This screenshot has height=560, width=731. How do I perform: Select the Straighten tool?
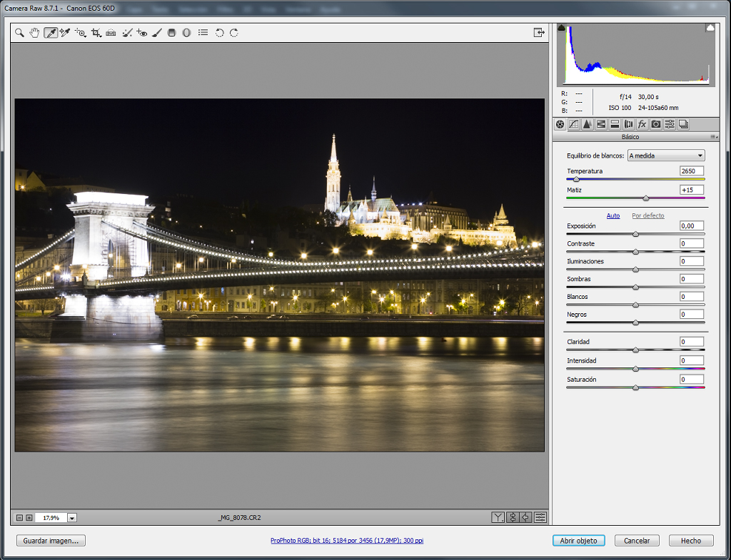click(x=111, y=33)
